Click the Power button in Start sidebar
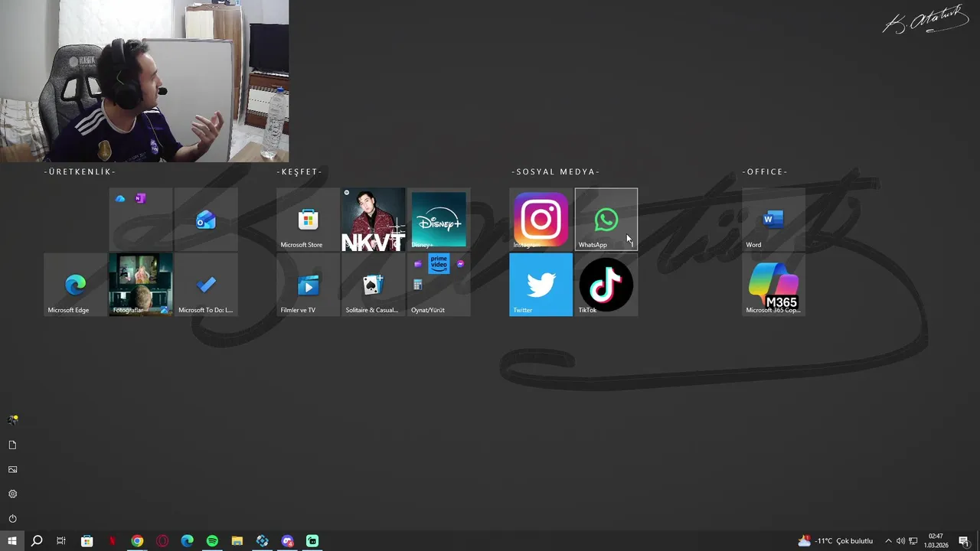The width and height of the screenshot is (980, 551). pos(12,519)
